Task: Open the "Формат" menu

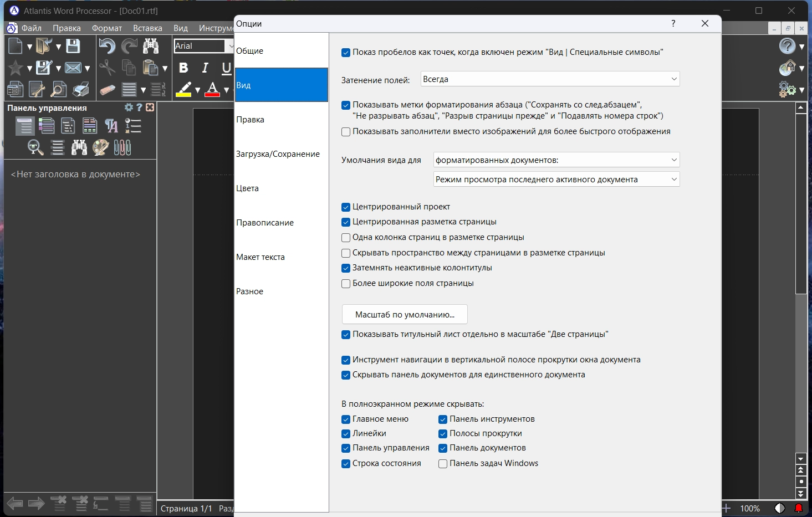Action: pos(107,28)
